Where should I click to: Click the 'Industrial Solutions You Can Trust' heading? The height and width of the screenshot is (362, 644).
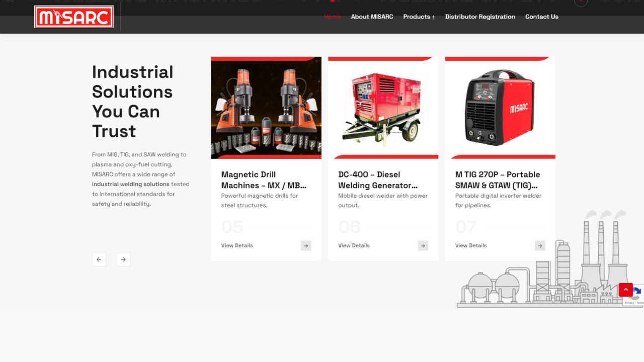pos(133,102)
